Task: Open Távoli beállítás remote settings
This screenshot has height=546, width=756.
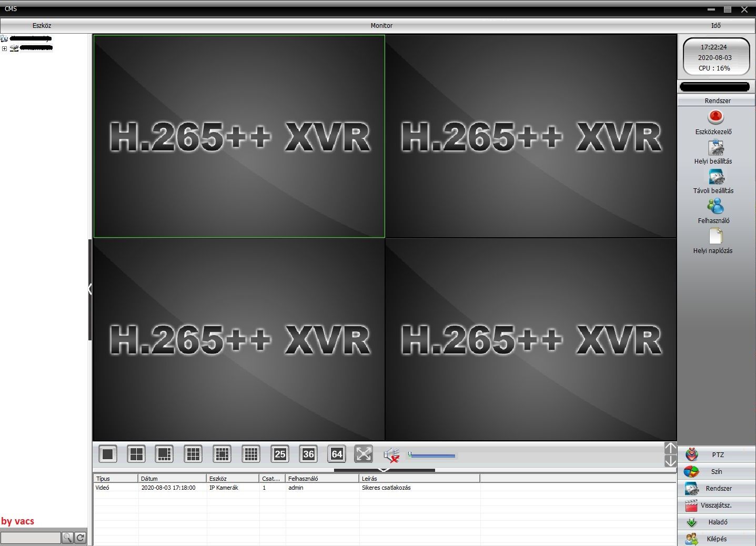Action: click(x=714, y=182)
